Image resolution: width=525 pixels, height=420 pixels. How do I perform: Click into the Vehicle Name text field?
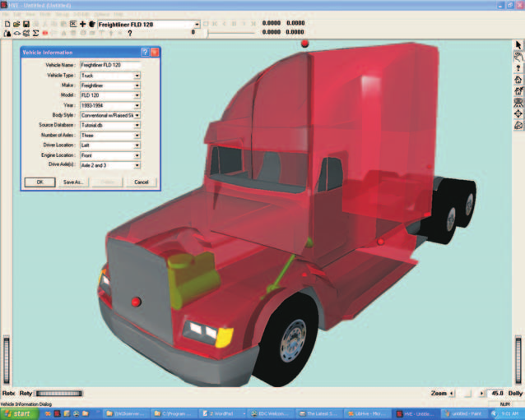pyautogui.click(x=110, y=65)
